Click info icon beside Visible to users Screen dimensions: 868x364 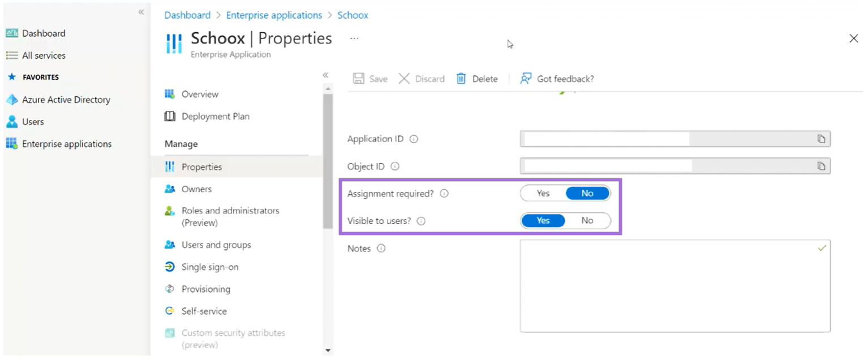(421, 221)
